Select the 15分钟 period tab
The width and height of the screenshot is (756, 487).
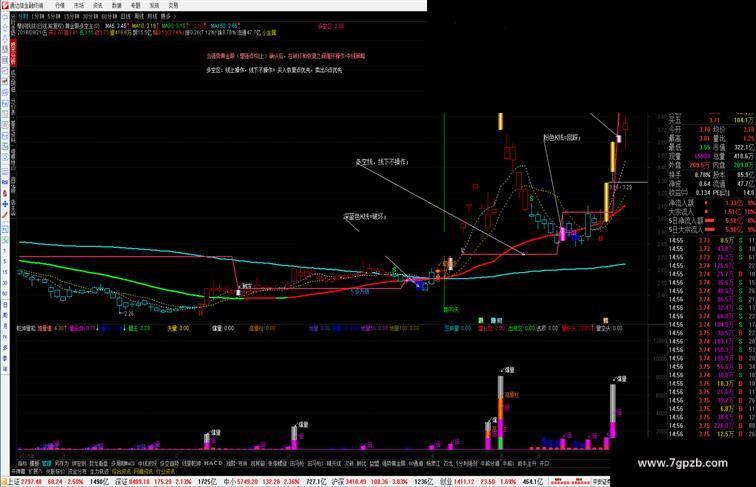(x=71, y=16)
